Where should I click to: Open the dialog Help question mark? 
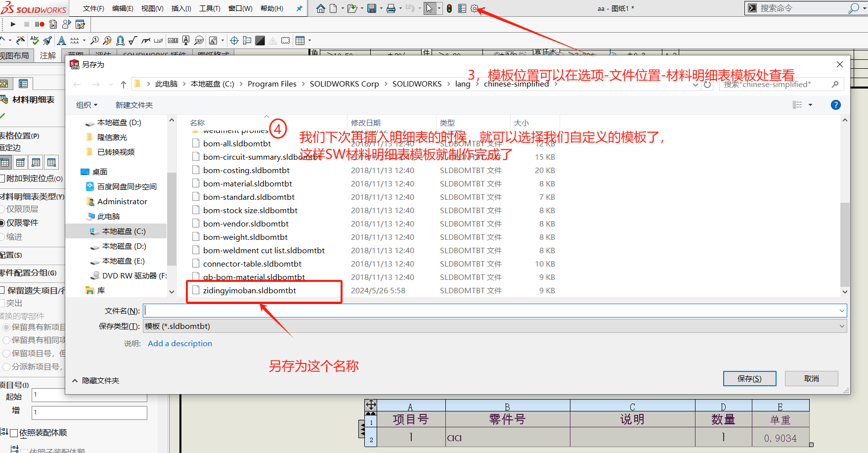[x=835, y=105]
